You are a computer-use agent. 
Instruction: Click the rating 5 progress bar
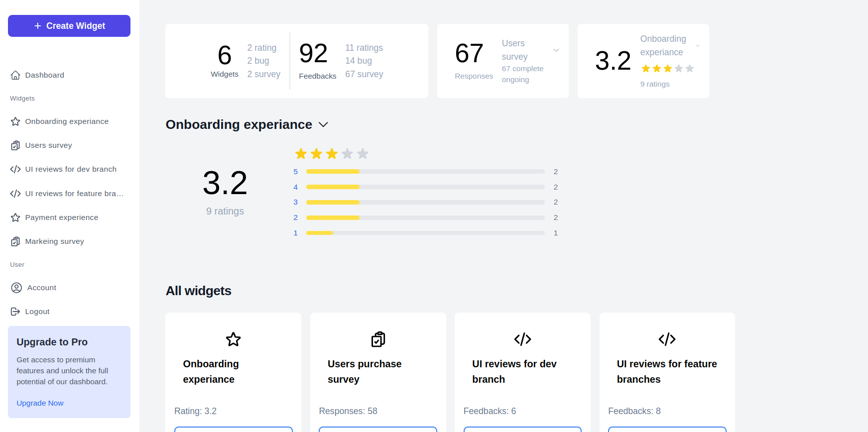(424, 171)
